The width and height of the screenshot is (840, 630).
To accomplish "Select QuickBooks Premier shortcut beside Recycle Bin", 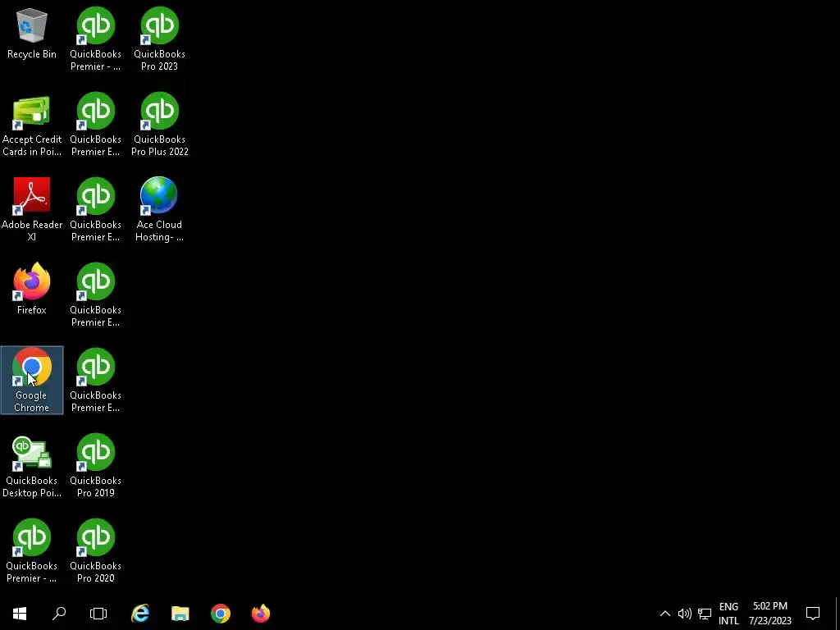I will coord(95,39).
